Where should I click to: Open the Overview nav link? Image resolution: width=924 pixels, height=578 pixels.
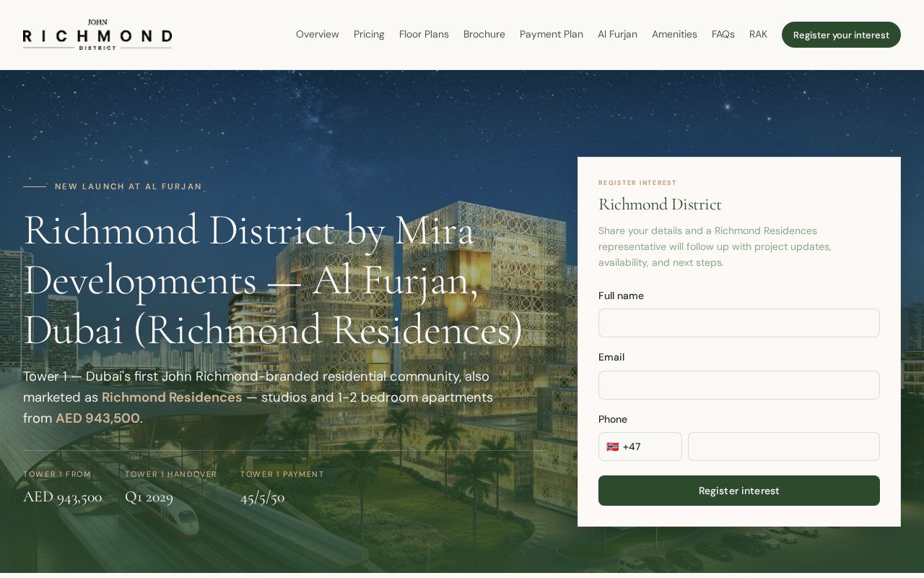click(318, 34)
